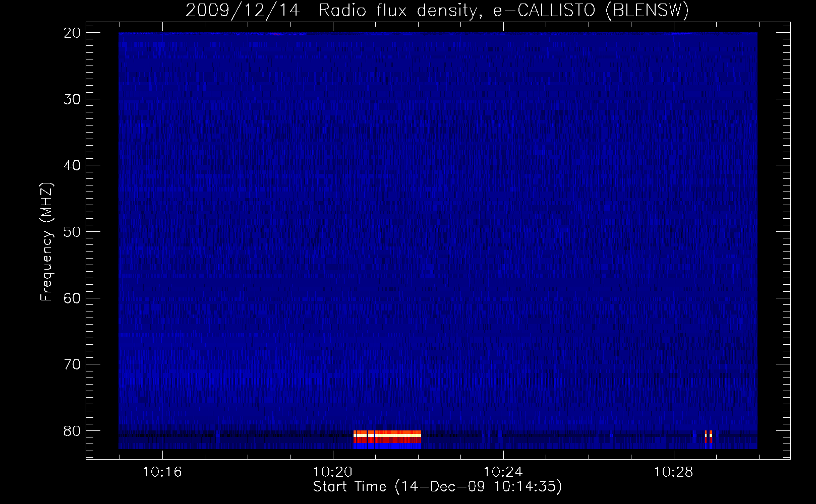Click the 40 MHz frequency tick label
This screenshot has width=816, height=504.
pyautogui.click(x=72, y=165)
